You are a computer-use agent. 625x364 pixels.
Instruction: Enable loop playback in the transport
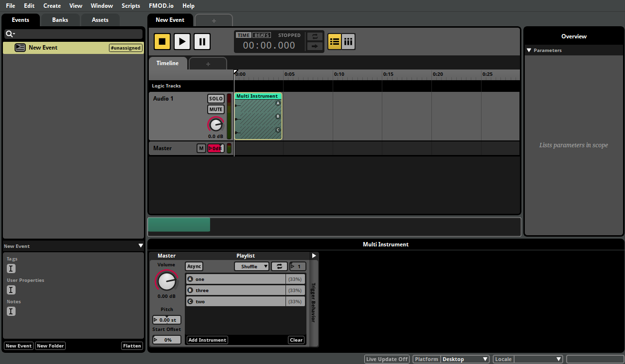[314, 36]
